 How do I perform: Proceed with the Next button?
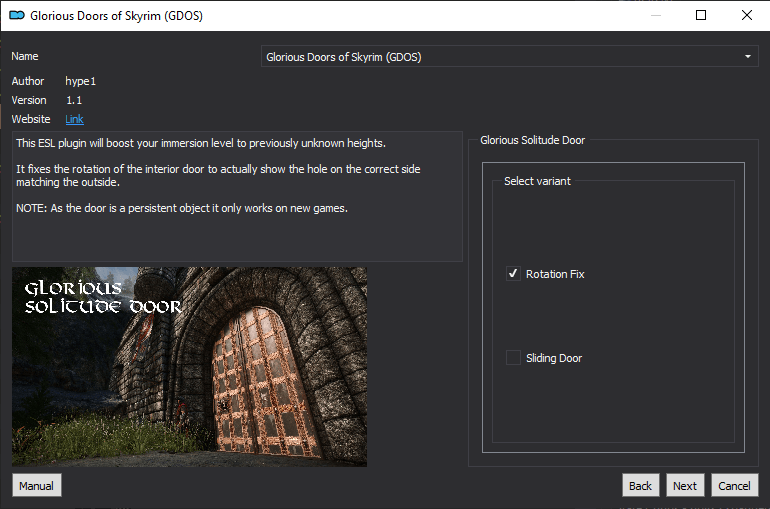(x=685, y=485)
